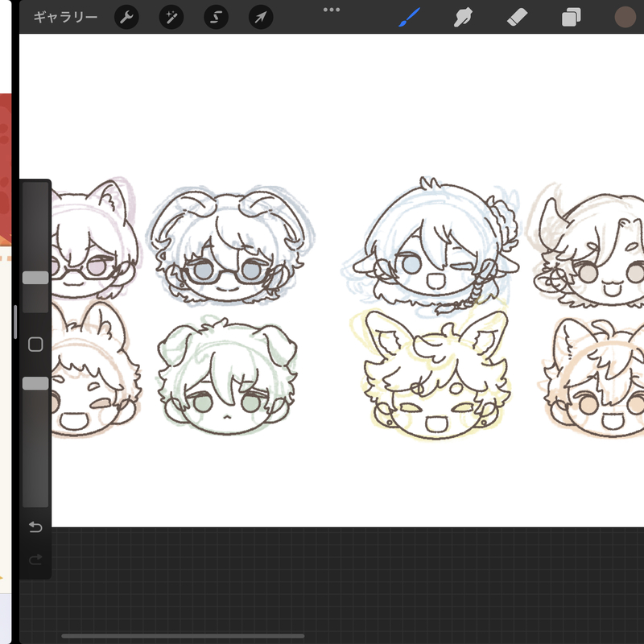Tap the green dog-eared chibi head
Image resolution: width=644 pixels, height=644 pixels.
[227, 376]
